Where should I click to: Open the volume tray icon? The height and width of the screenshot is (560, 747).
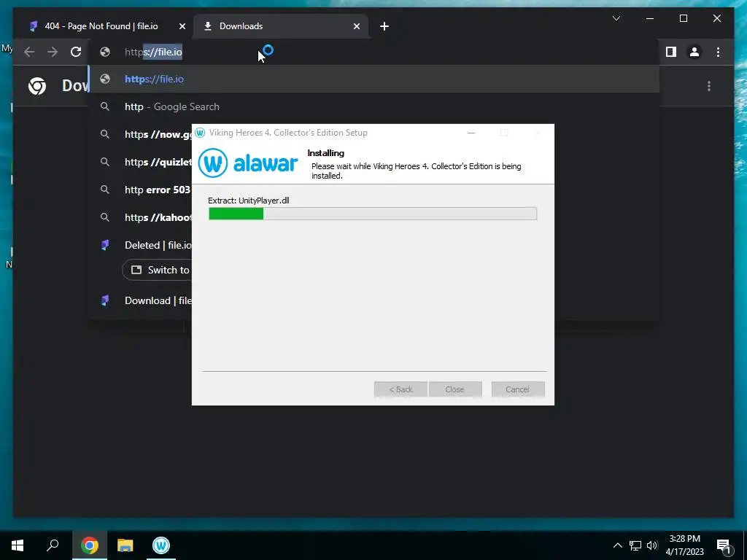click(652, 545)
